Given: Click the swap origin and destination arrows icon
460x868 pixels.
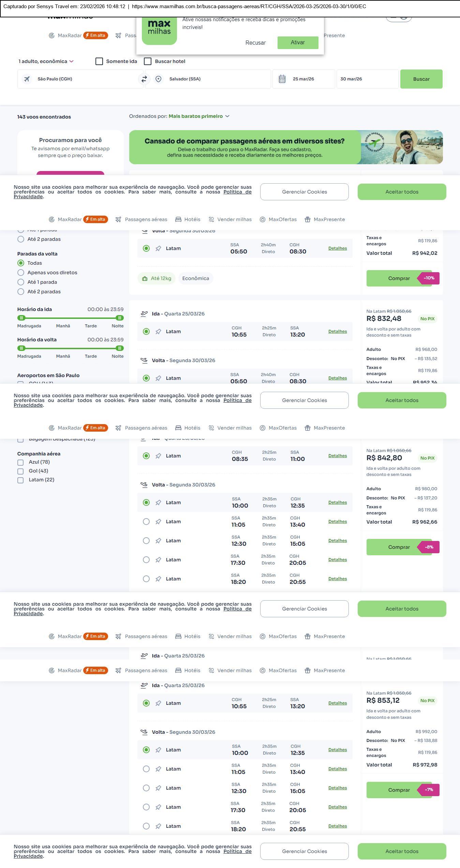Looking at the screenshot, I should tap(144, 79).
